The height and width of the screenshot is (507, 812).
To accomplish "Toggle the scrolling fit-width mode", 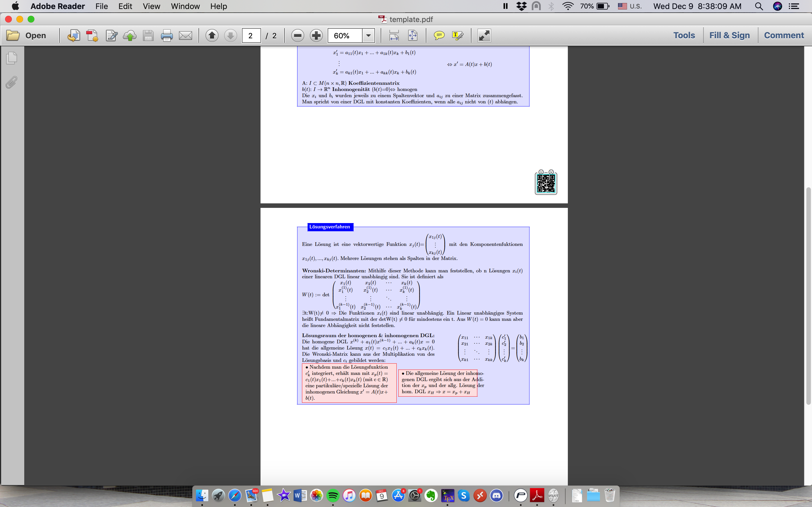I will 394,35.
